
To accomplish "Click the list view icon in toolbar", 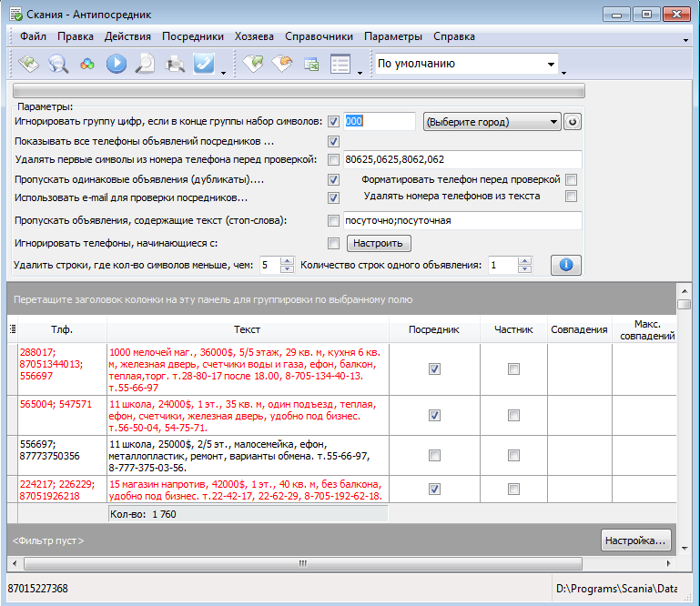I will (340, 64).
